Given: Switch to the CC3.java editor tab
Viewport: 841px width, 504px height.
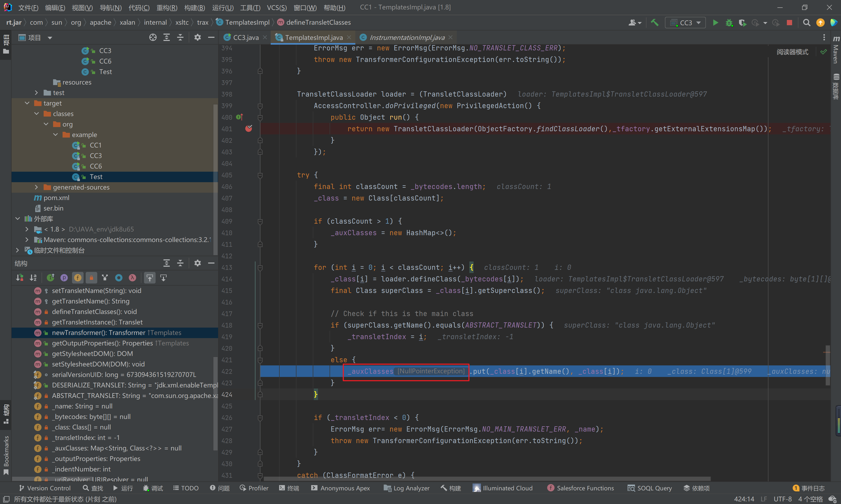Looking at the screenshot, I should coord(245,37).
